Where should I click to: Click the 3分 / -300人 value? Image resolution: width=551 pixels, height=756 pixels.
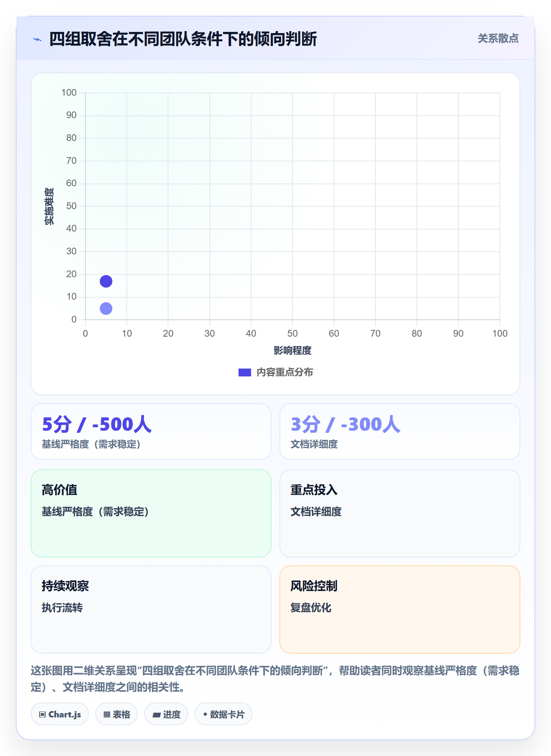pyautogui.click(x=346, y=424)
